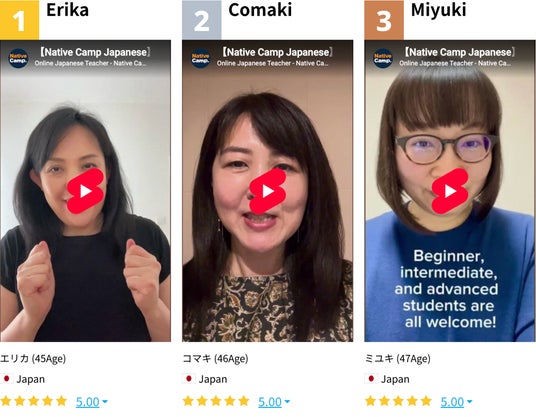Click Erika's video title Native Camp Japanese

[94, 52]
